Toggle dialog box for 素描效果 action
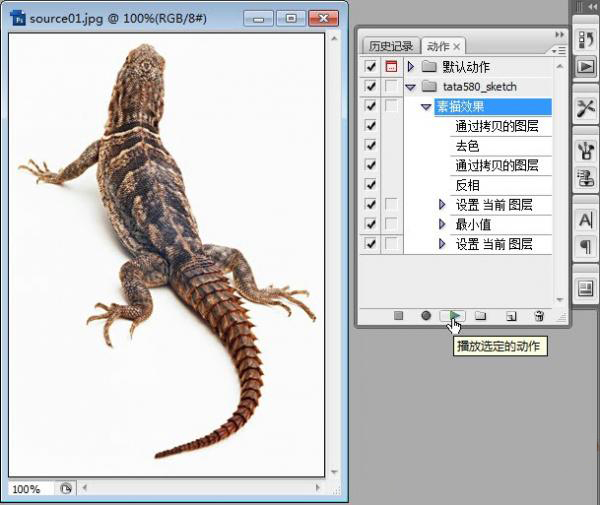600x505 pixels. point(391,106)
